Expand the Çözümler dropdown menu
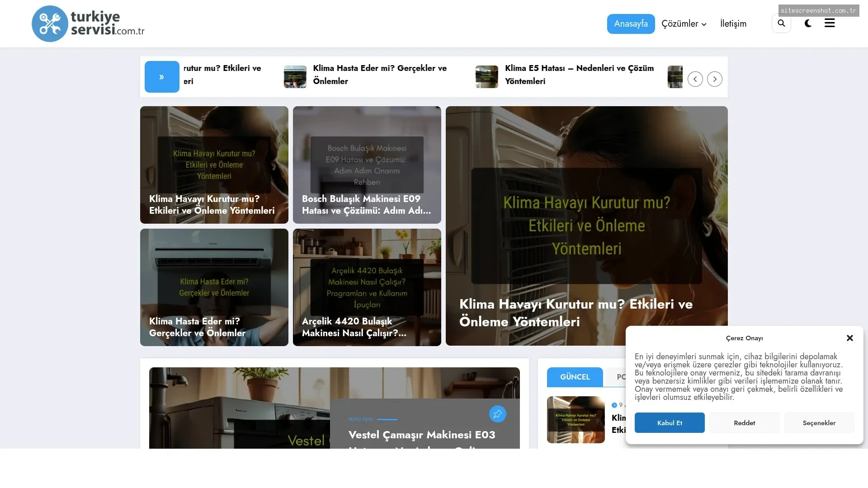 tap(684, 24)
